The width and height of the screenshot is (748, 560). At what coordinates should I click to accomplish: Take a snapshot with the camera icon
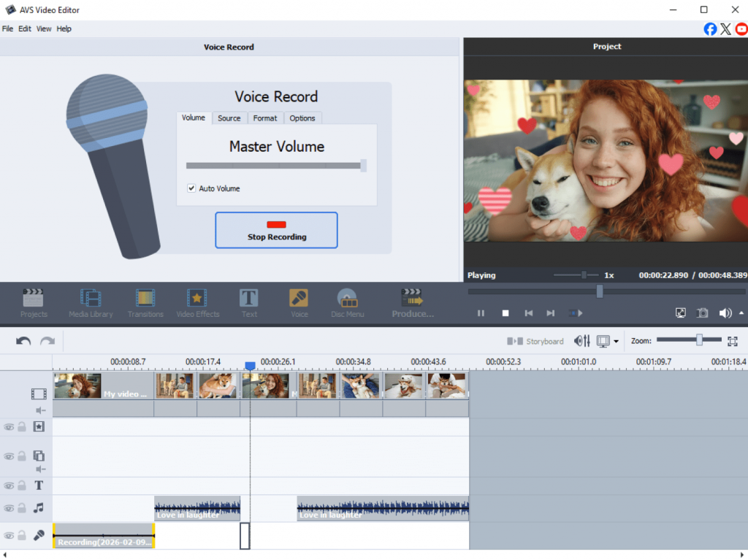point(702,312)
